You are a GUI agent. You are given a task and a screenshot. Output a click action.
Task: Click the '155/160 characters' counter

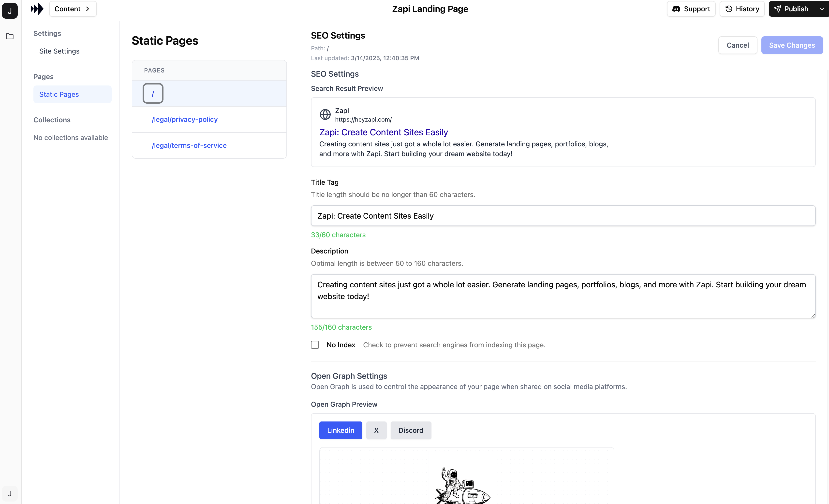pyautogui.click(x=341, y=327)
